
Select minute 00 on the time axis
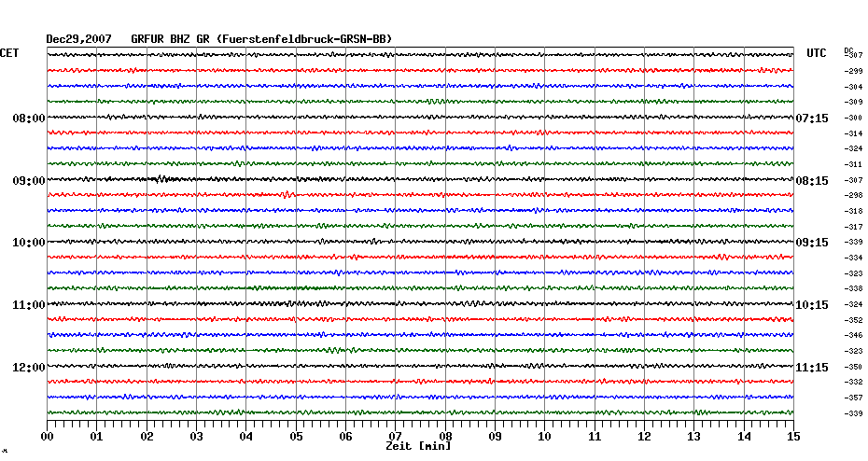tap(47, 437)
